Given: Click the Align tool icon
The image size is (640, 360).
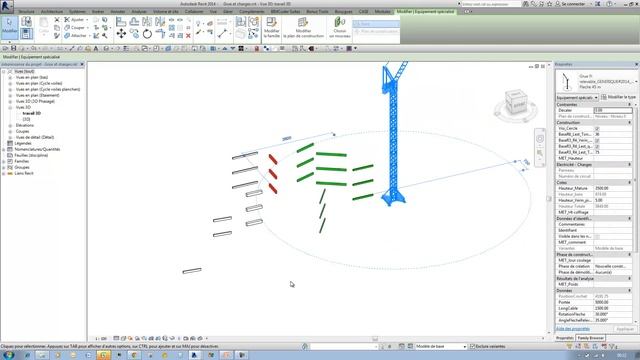Looking at the screenshot, I should (121, 22).
